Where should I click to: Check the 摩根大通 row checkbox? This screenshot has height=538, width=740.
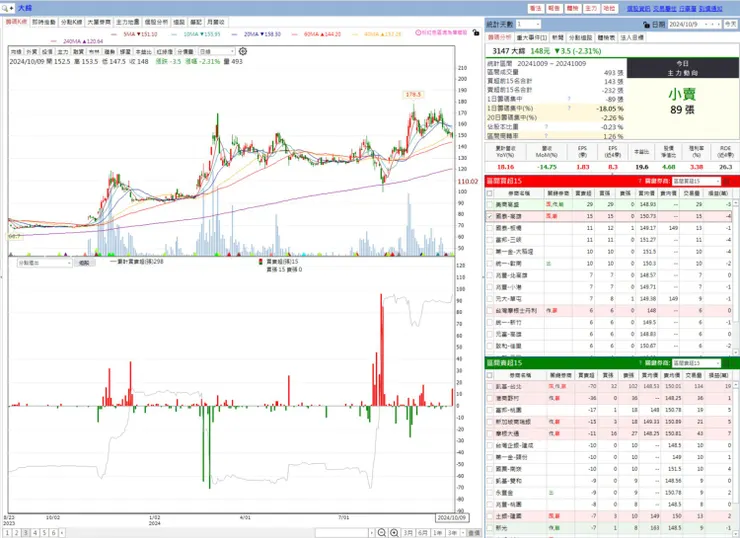(490, 434)
